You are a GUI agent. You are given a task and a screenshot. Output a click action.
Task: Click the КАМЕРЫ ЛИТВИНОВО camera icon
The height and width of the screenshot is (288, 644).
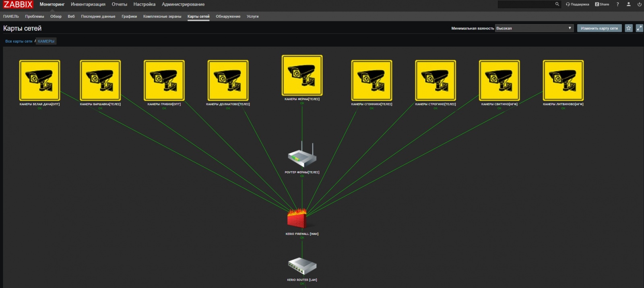563,81
